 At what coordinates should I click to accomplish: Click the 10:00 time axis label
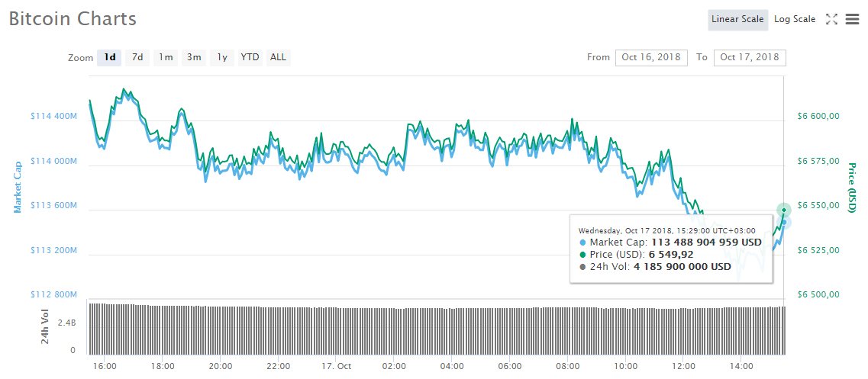625,366
